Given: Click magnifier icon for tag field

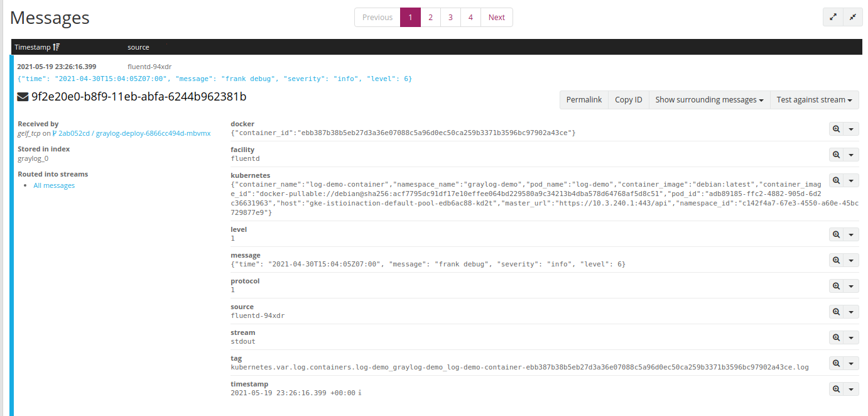Looking at the screenshot, I should (x=836, y=363).
